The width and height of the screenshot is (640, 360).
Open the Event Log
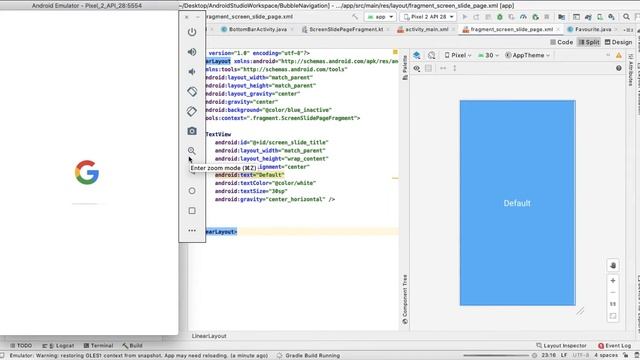pyautogui.click(x=614, y=346)
